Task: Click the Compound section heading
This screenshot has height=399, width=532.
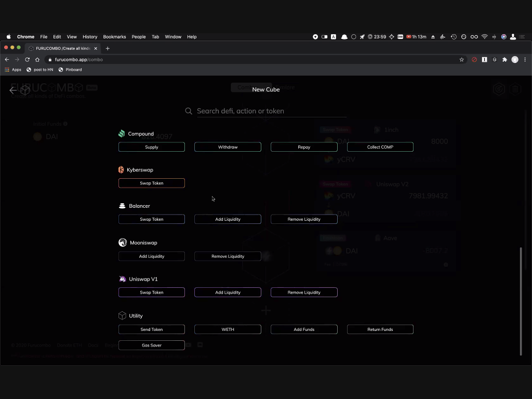Action: click(141, 134)
